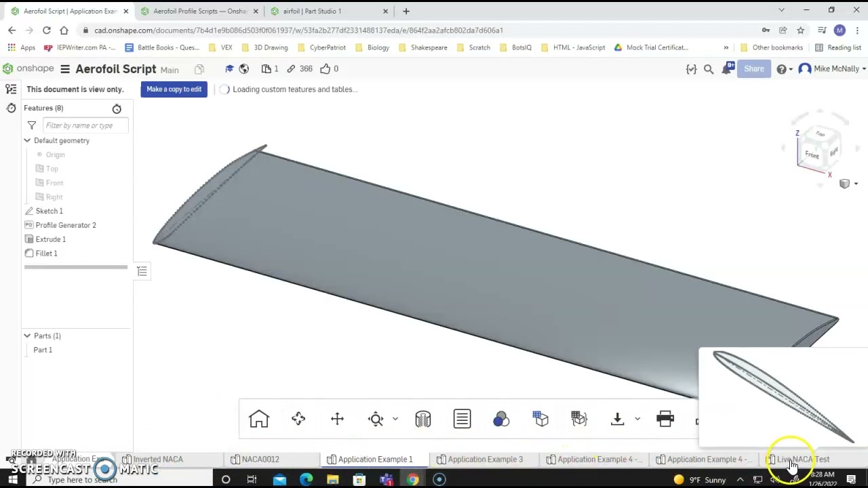Click the graduation cap learning icon
The image size is (868, 488).
[229, 68]
